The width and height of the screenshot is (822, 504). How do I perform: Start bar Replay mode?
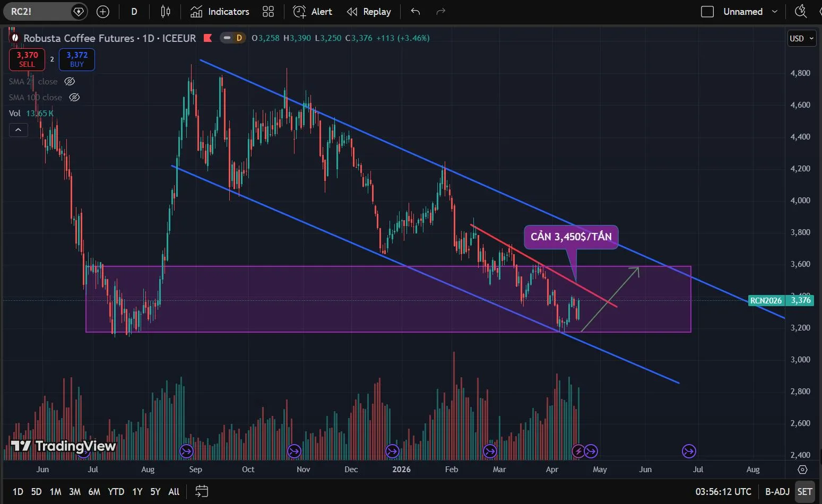[369, 12]
